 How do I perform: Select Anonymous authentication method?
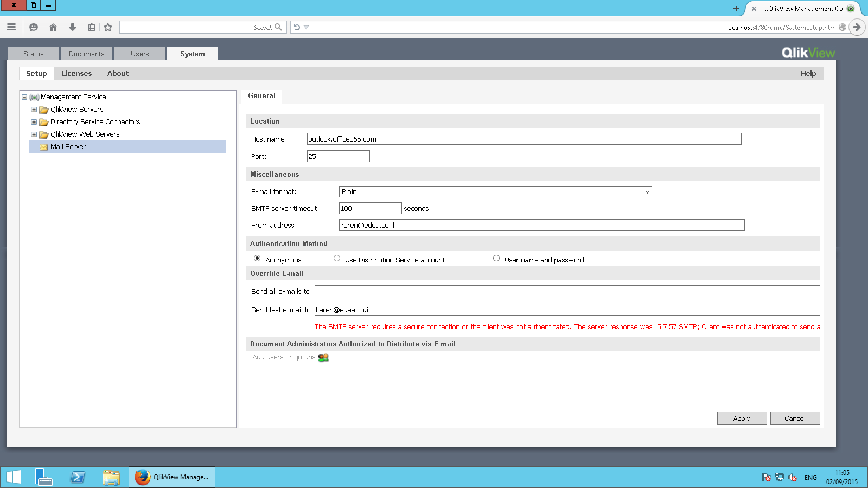(x=257, y=259)
